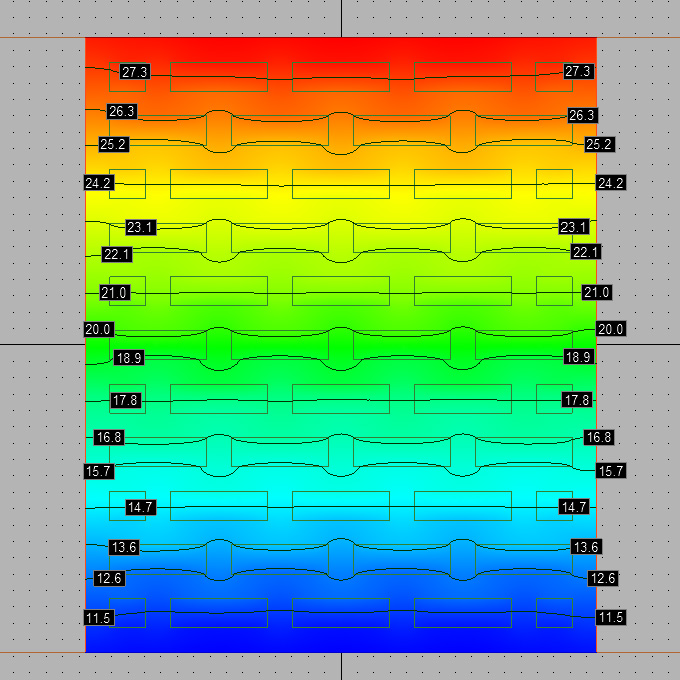The height and width of the screenshot is (680, 680).
Task: Pick the left-side 18.9 contour label
Action: coord(129,358)
